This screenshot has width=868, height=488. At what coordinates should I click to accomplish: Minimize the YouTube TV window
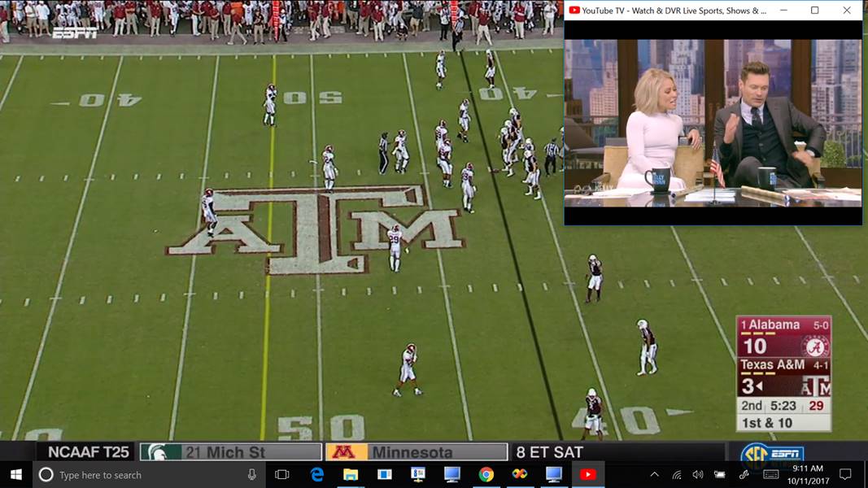point(783,10)
